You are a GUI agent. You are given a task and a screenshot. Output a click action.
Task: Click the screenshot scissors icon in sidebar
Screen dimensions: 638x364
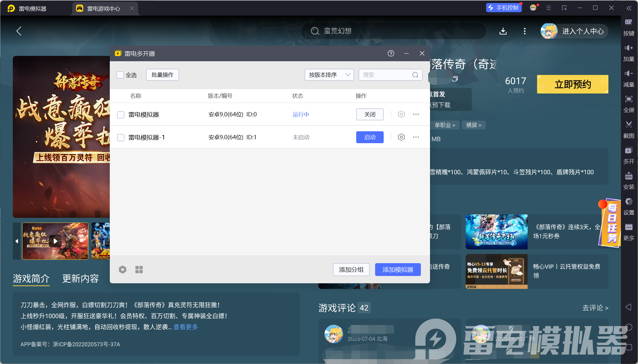tap(629, 125)
